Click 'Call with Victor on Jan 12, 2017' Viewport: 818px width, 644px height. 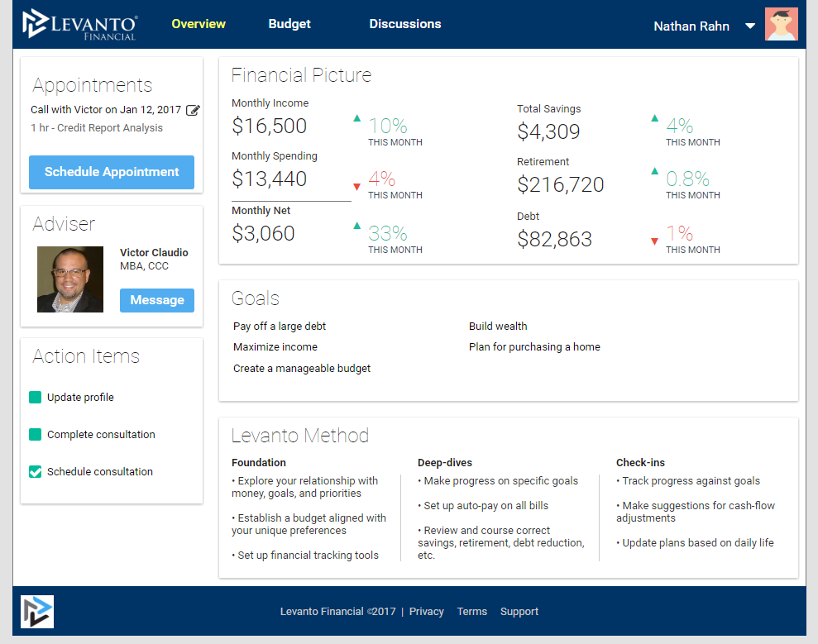pyautogui.click(x=106, y=109)
